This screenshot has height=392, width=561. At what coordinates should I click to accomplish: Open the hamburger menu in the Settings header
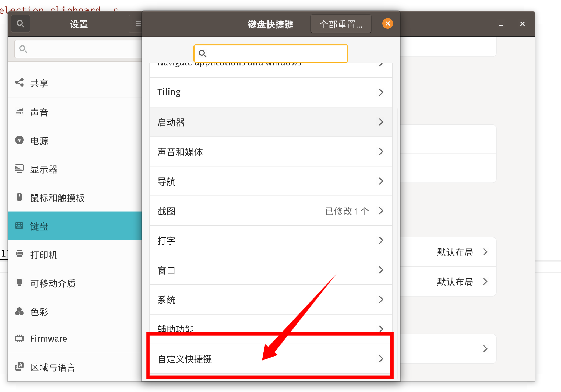click(138, 24)
